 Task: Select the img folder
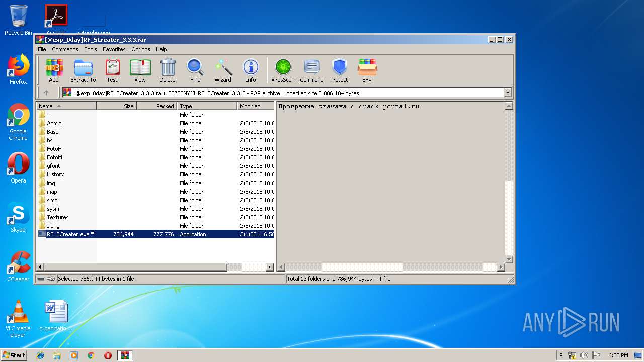point(155,183)
